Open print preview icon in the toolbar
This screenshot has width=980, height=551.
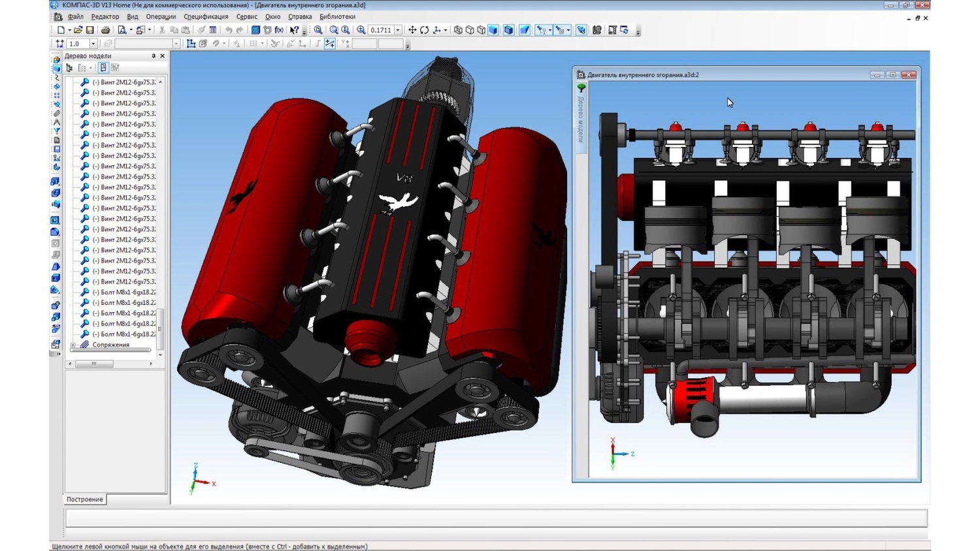pos(122,30)
